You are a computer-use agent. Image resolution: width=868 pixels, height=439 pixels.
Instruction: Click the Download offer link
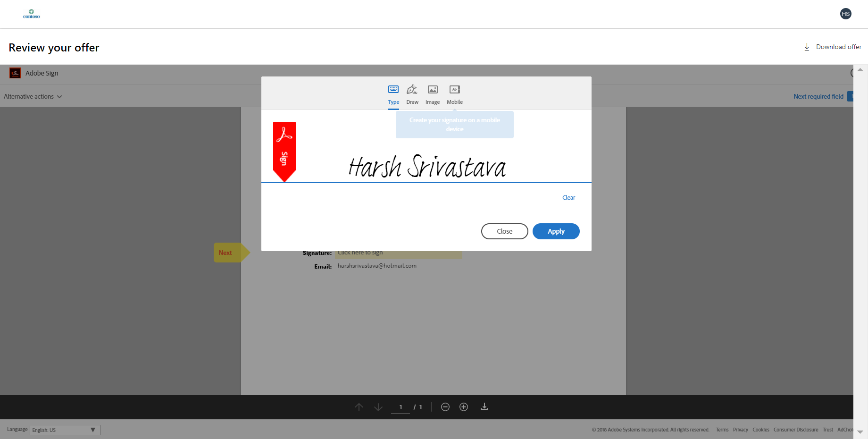tap(838, 47)
